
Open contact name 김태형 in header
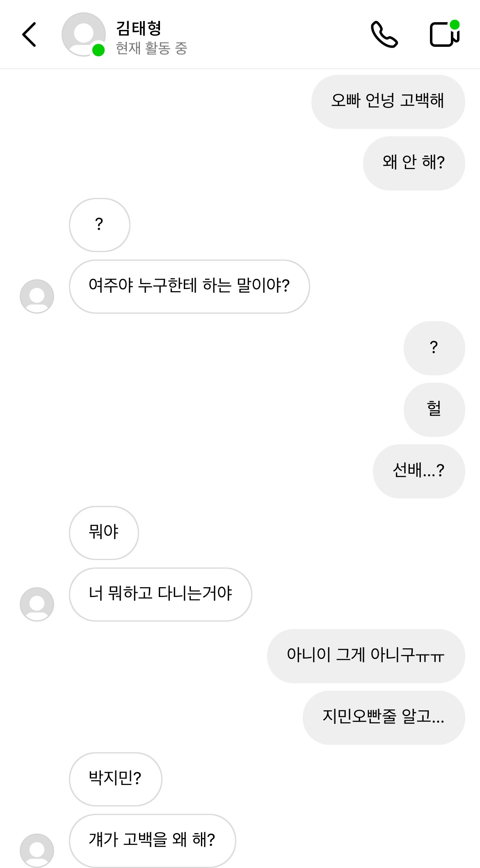tap(139, 28)
